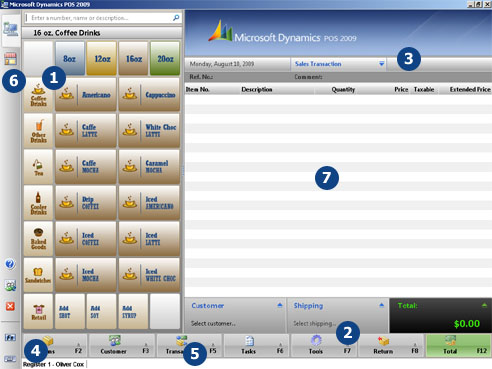This screenshot has width=492, height=369.
Task: Click the green Total F12 button
Action: pos(459,346)
